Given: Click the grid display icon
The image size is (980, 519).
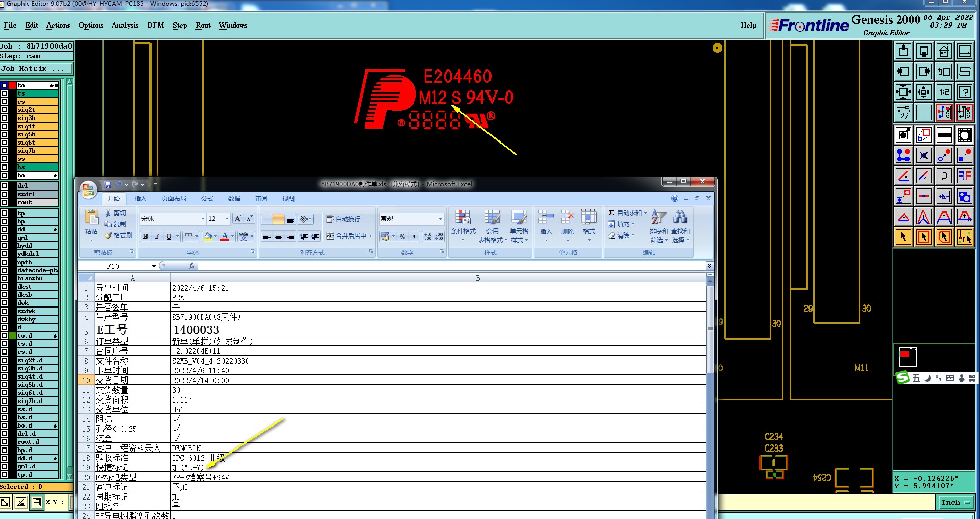Looking at the screenshot, I should 924,112.
